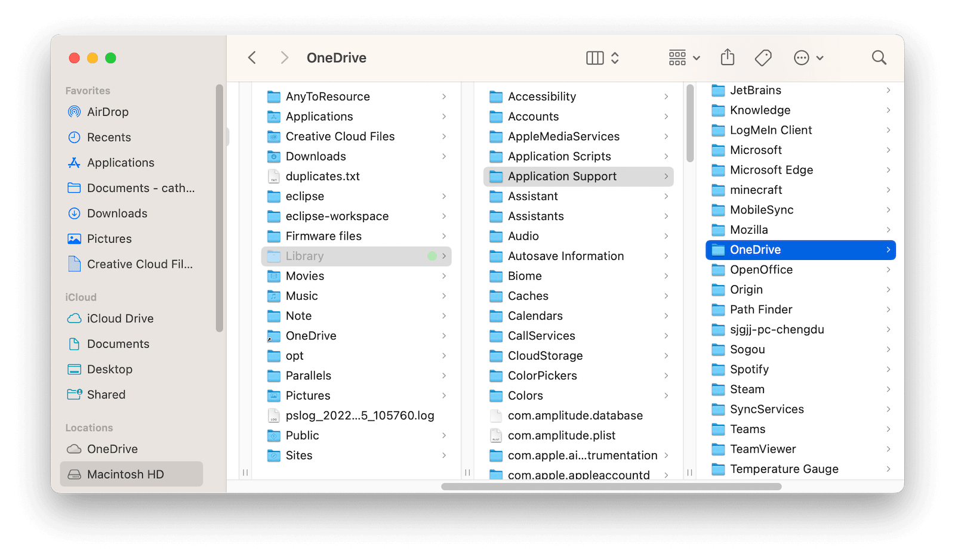Expand com.apple.ai...trumentation chevron
This screenshot has height=560, width=955.
pyautogui.click(x=666, y=456)
